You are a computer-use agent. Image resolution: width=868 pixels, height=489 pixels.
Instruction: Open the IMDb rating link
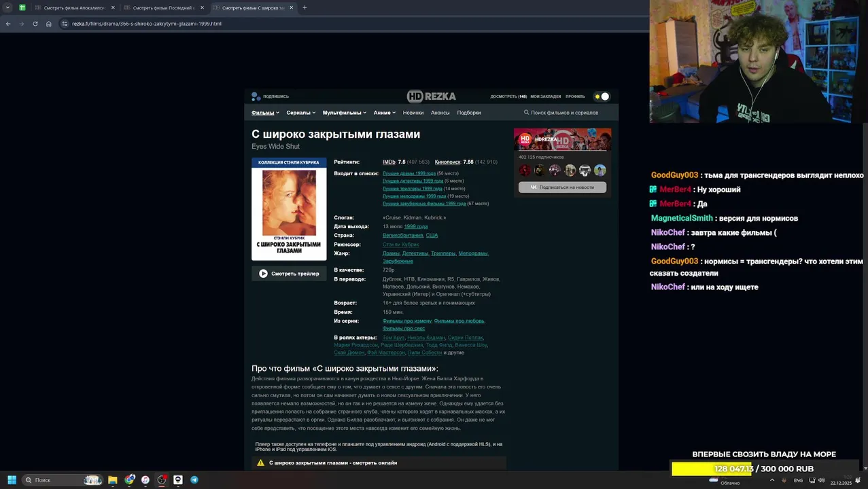click(389, 162)
